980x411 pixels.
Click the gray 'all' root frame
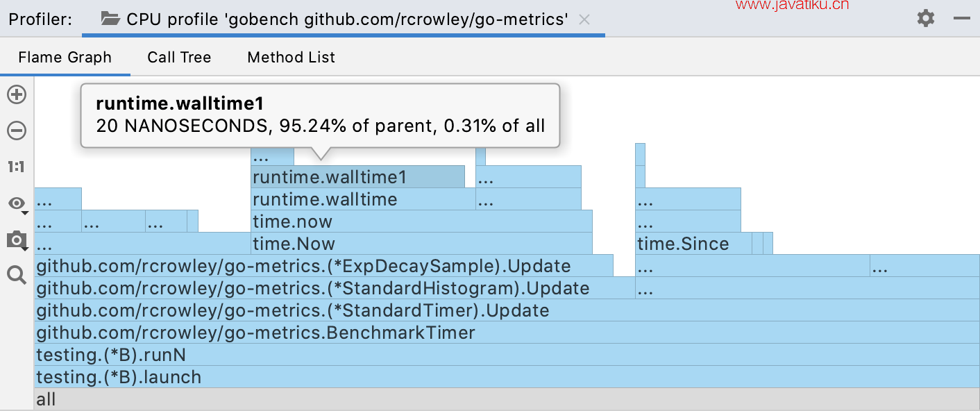coord(507,399)
